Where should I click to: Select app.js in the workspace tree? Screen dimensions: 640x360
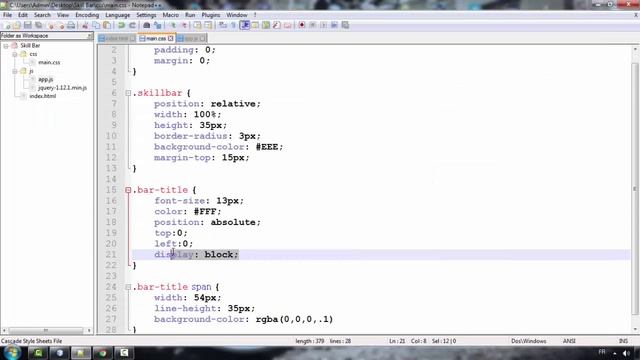click(45, 79)
